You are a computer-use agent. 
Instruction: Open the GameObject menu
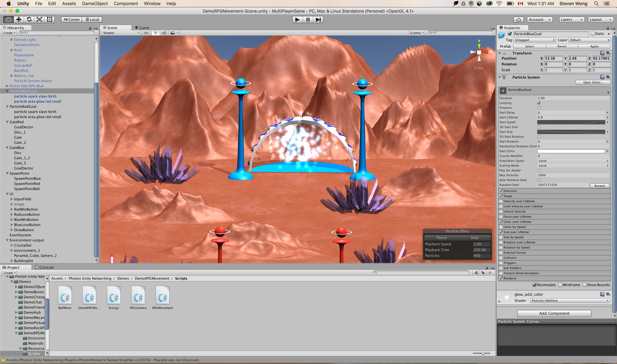click(95, 3)
